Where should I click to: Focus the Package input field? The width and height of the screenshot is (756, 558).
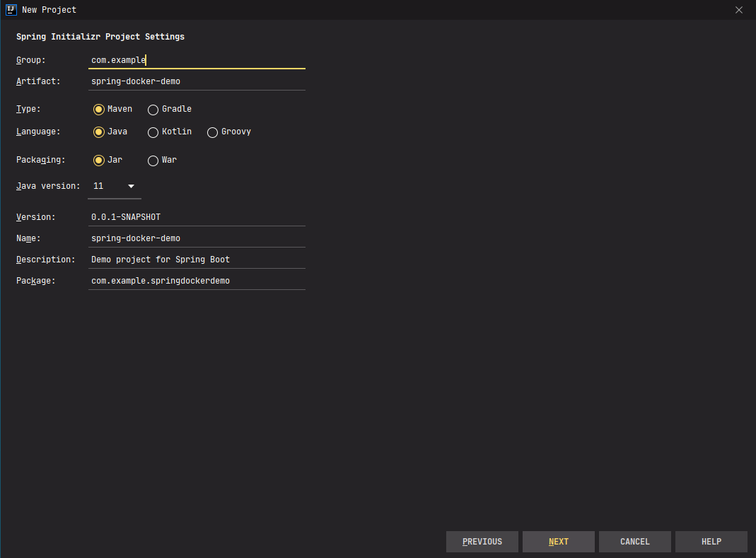(x=197, y=281)
